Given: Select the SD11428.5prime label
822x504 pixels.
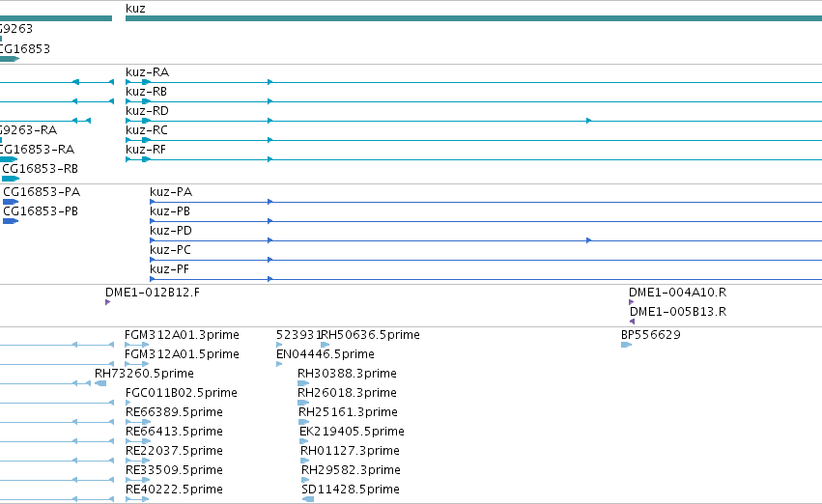Looking at the screenshot, I should pos(351,490).
